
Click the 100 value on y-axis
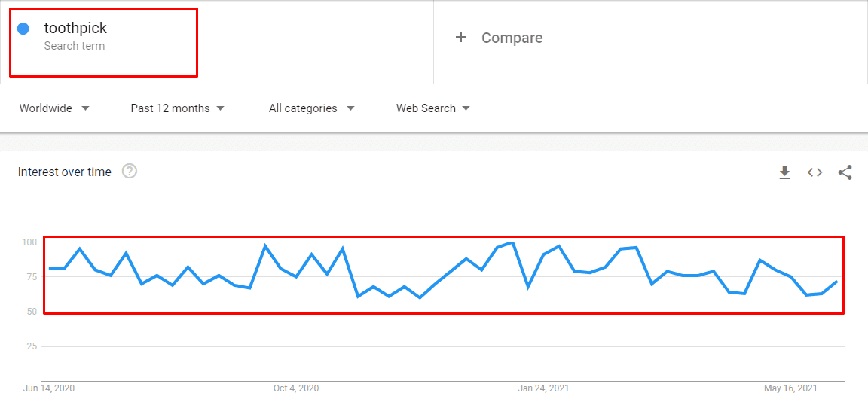tap(29, 242)
